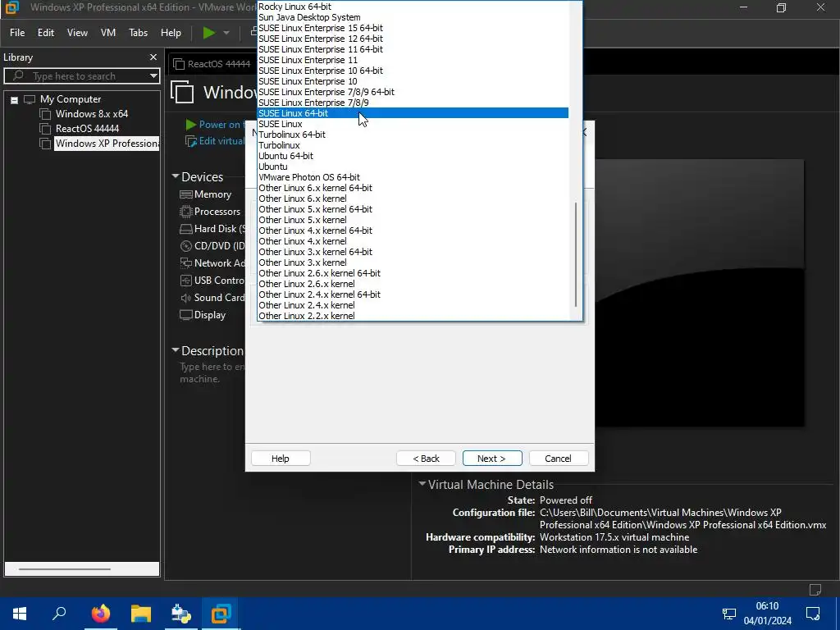Click the green Power On play icon in toolbar
The height and width of the screenshot is (630, 840).
[209, 33]
